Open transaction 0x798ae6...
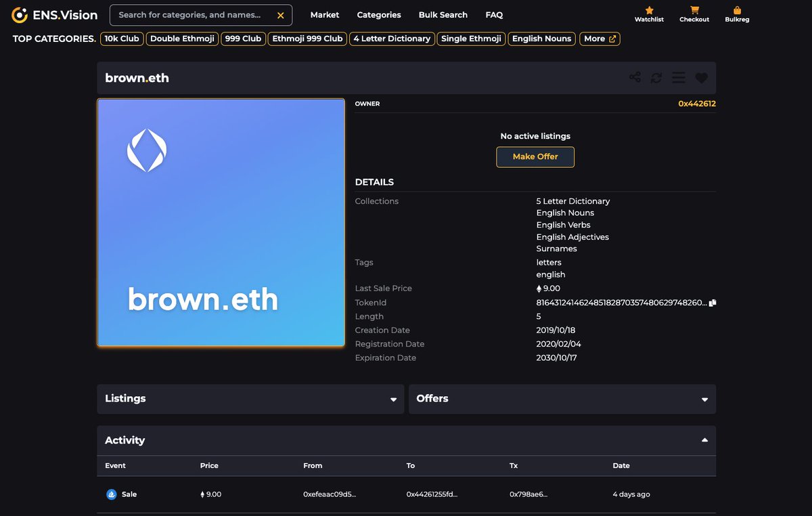This screenshot has height=516, width=812. (528, 494)
